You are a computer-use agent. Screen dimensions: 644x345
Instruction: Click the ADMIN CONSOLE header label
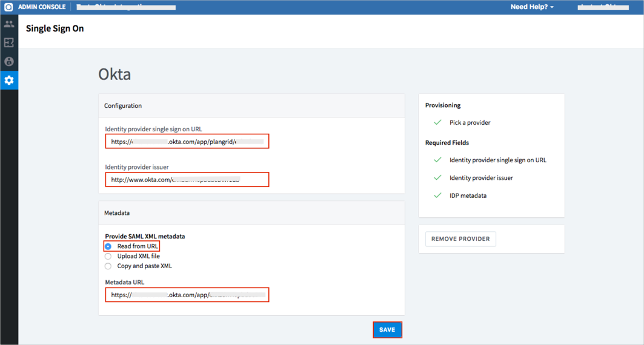(x=42, y=7)
